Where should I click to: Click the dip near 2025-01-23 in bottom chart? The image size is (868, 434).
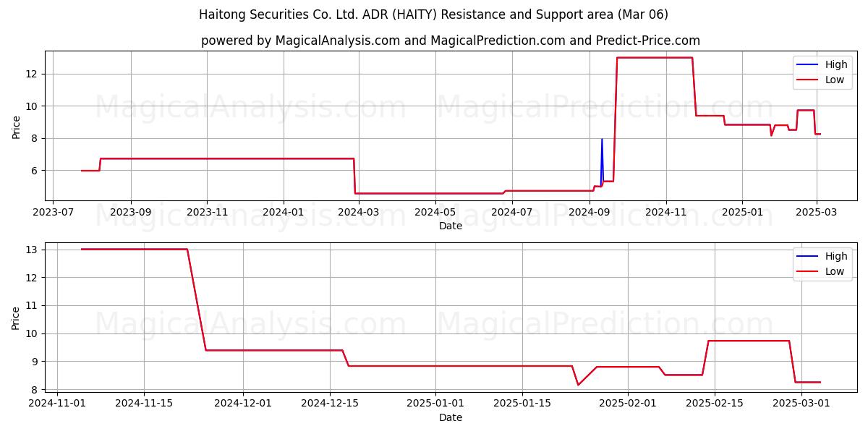578,384
